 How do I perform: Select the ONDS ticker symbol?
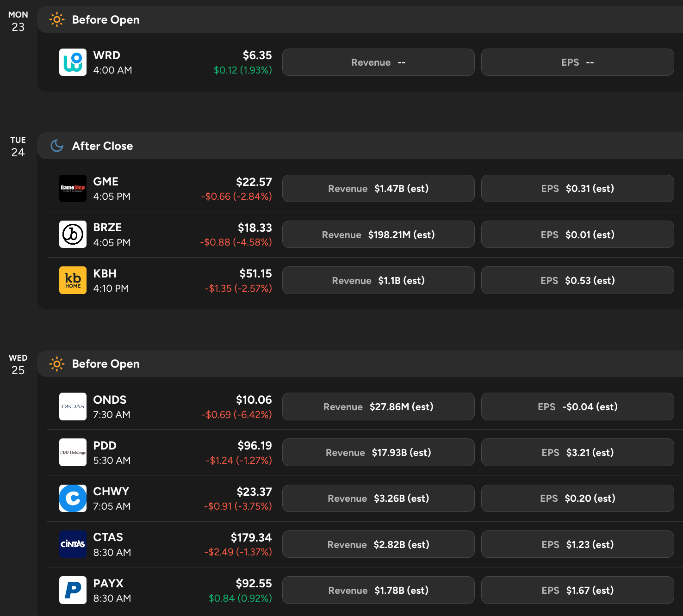[x=110, y=400]
